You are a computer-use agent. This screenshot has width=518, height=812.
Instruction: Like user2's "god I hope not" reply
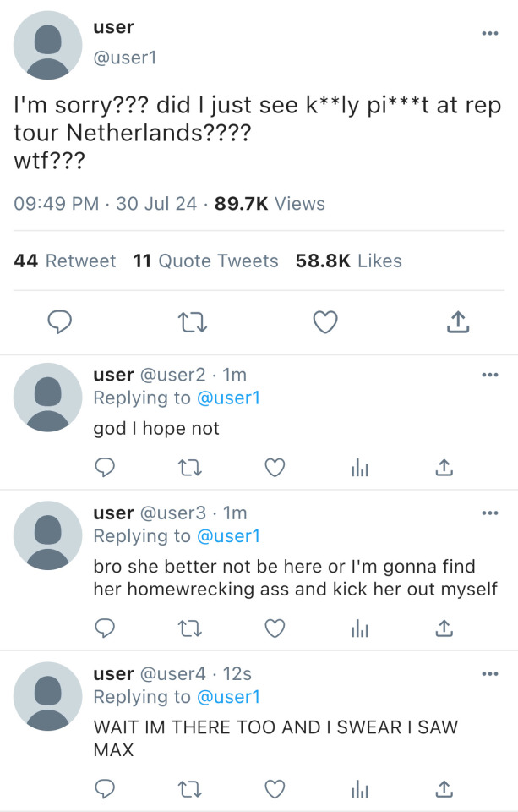pyautogui.click(x=275, y=467)
